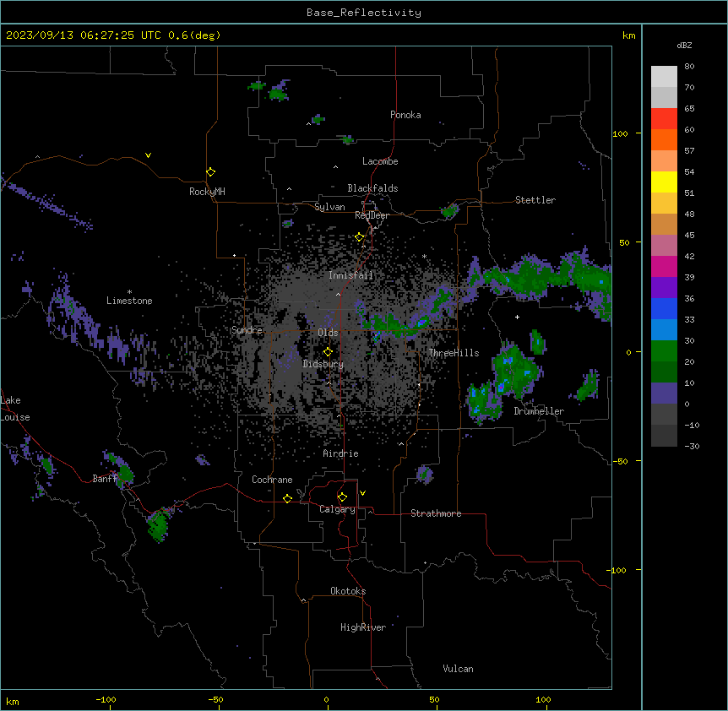This screenshot has width=728, height=711.
Task: Select the orange 57-60 dBZ legend swatch
Action: [664, 139]
